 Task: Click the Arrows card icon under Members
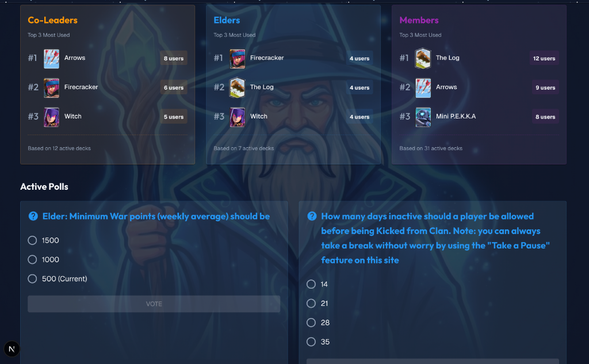click(423, 88)
